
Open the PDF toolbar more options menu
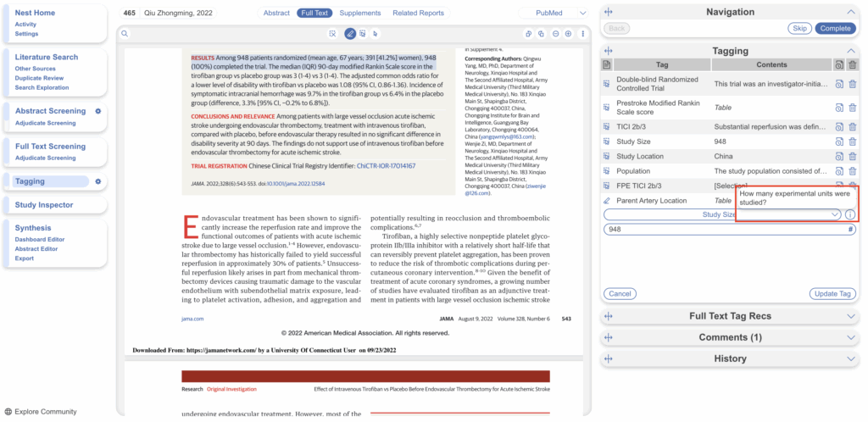tap(582, 34)
